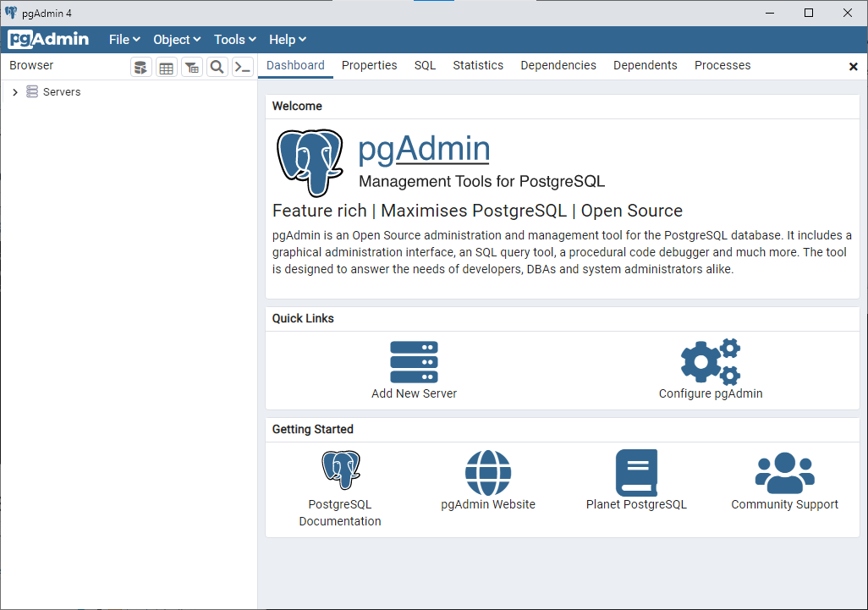Click the Configure pgAdmin label
This screenshot has width=868, height=610.
(x=711, y=393)
